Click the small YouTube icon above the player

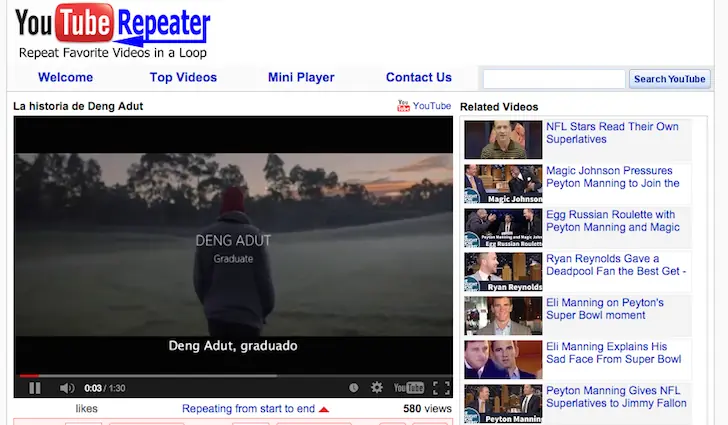403,106
